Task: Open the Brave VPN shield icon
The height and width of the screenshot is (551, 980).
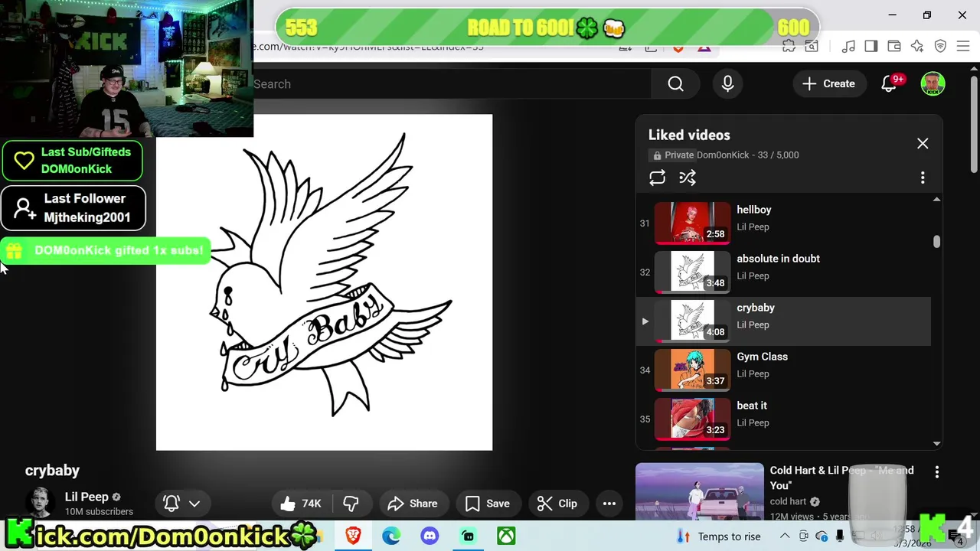Action: 940,47
